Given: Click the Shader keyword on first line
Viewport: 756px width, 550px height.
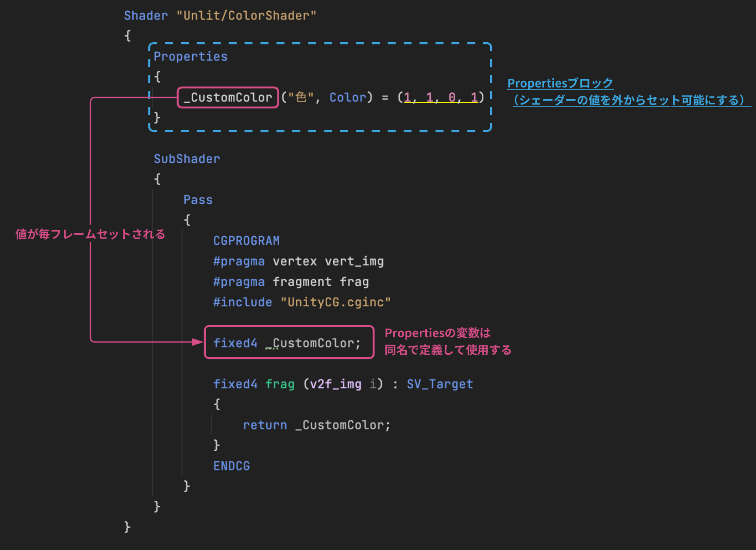Looking at the screenshot, I should tap(146, 16).
